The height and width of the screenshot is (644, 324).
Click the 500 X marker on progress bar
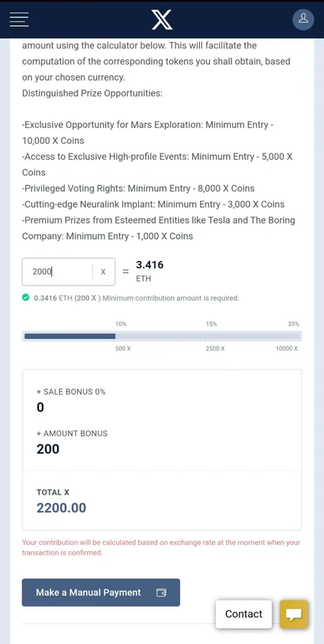pos(123,349)
